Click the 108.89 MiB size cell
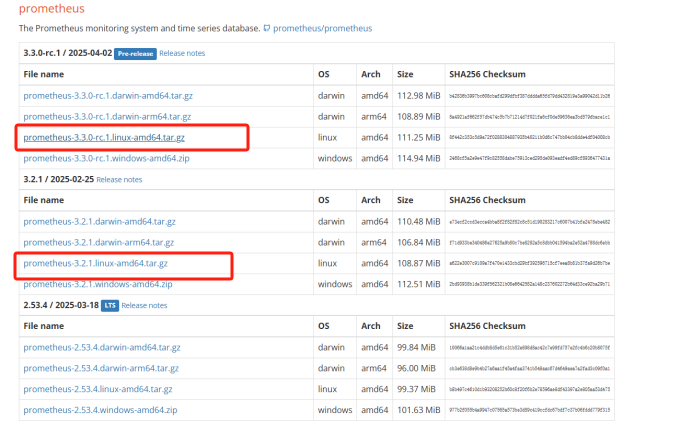The height and width of the screenshot is (436, 692). 418,117
